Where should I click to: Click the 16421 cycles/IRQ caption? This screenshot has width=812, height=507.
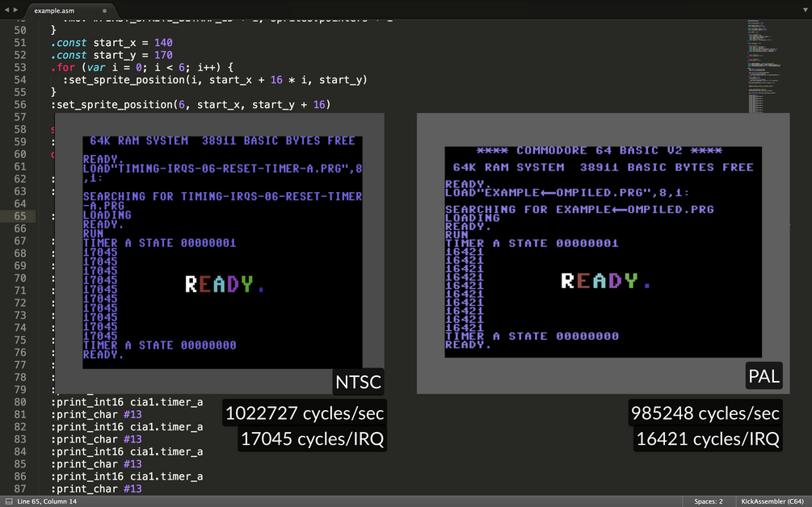point(708,438)
